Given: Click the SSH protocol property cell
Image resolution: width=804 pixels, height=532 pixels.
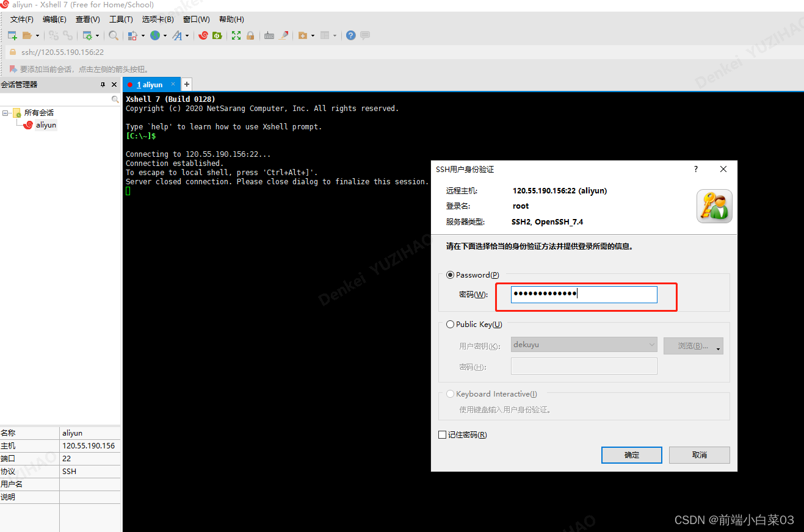Looking at the screenshot, I should (90, 472).
